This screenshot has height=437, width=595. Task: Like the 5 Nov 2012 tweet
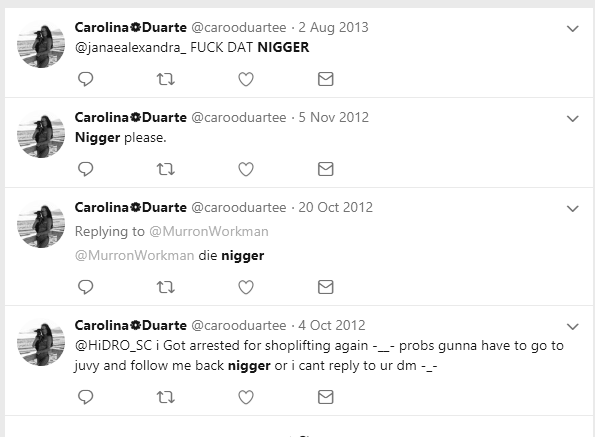[x=246, y=169]
